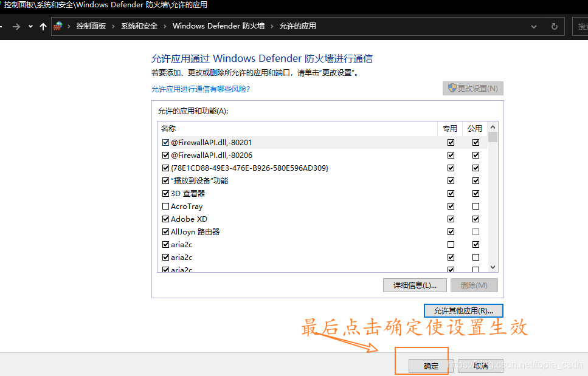Toggle 公用 checkbox for Adobe XD

[476, 219]
